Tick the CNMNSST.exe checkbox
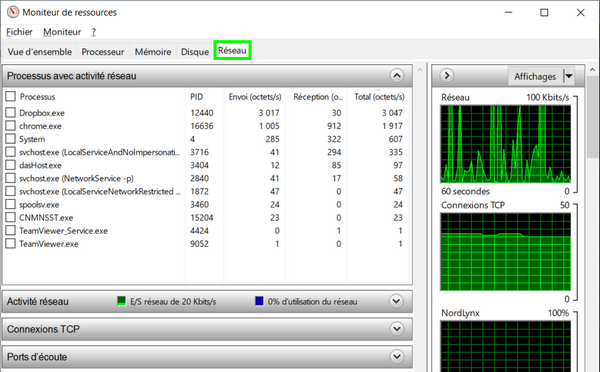This screenshot has width=600, height=372. (x=10, y=217)
